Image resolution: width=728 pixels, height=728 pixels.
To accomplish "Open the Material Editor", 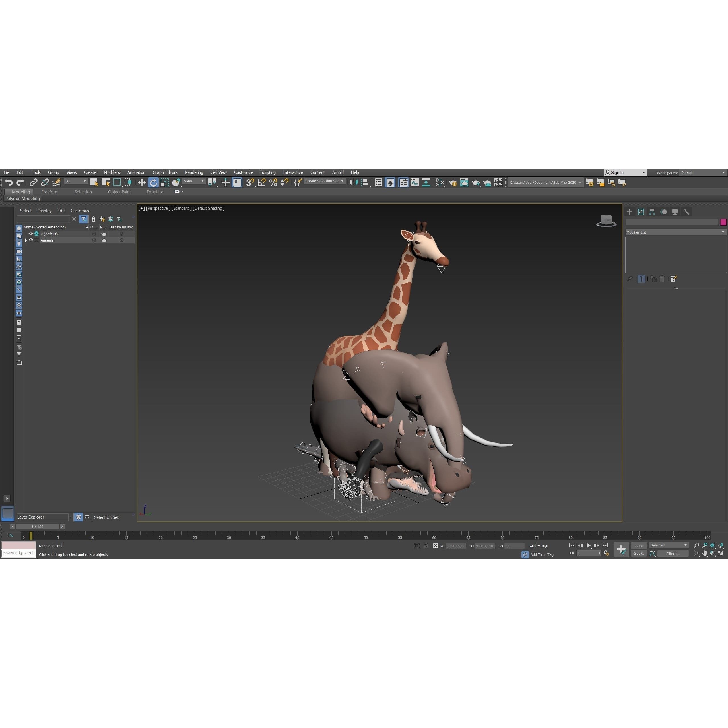I will point(439,183).
